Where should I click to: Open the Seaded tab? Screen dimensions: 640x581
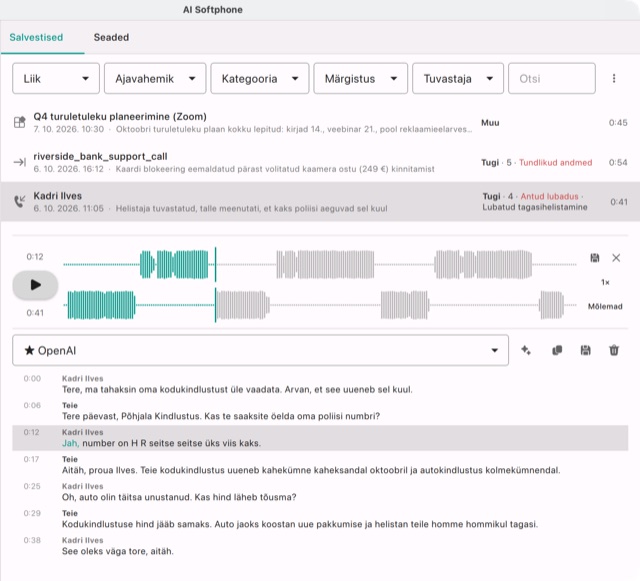pyautogui.click(x=111, y=37)
